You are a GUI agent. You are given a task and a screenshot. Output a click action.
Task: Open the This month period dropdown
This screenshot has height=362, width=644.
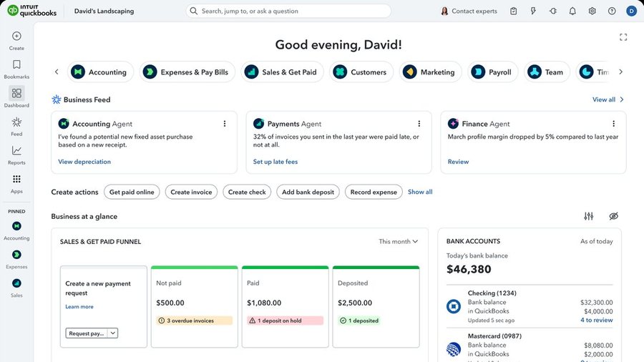(x=398, y=241)
